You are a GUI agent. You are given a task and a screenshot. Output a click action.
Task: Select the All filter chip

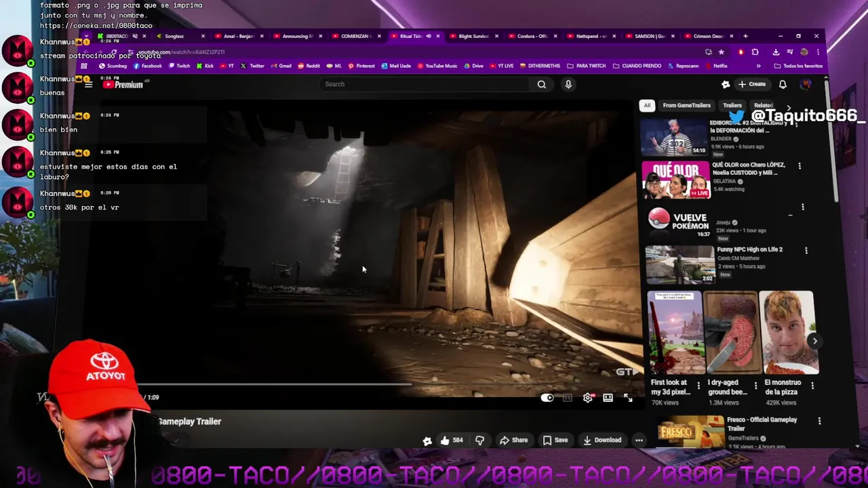tap(647, 105)
